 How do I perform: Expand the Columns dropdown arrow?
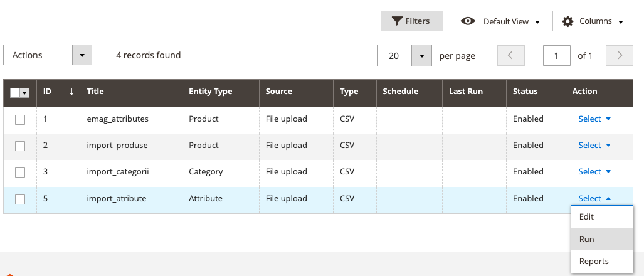pos(621,22)
